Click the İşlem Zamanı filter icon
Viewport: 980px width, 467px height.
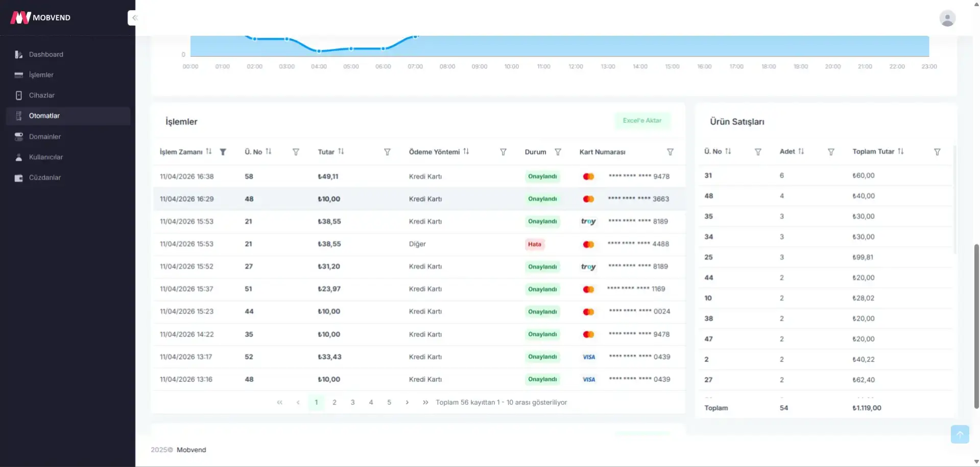[223, 152]
